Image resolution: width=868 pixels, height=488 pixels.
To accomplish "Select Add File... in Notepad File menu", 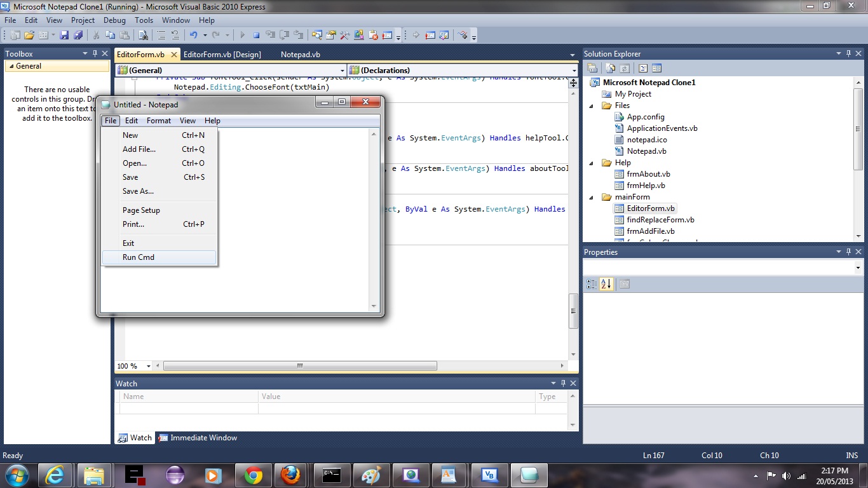I will click(x=159, y=149).
